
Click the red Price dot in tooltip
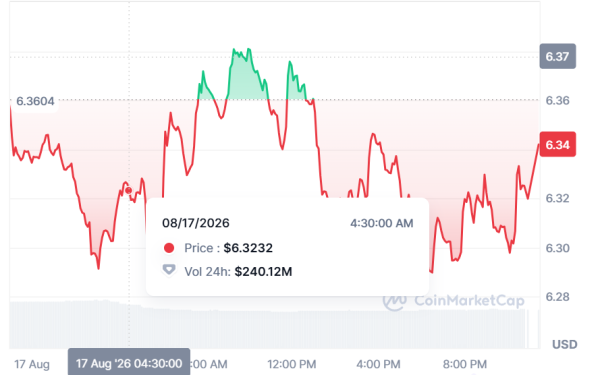click(x=169, y=248)
